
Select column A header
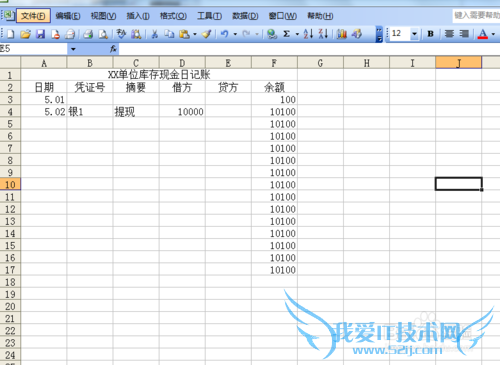click(44, 63)
